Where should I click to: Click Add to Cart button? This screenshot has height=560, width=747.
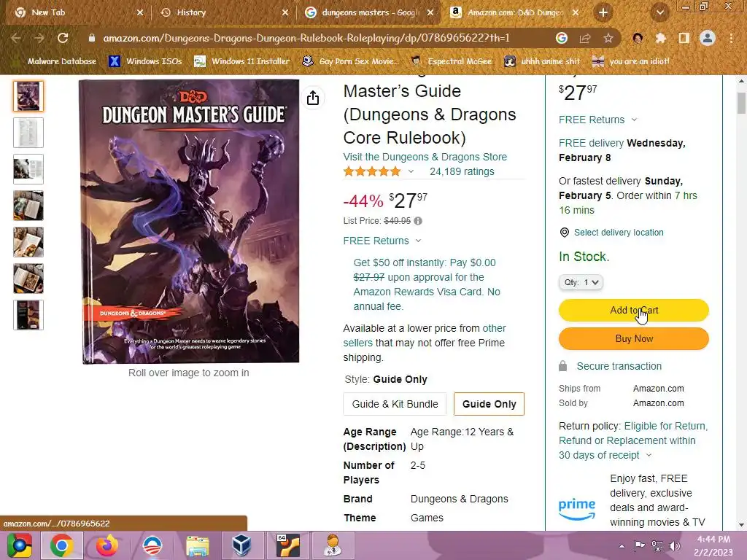pos(634,311)
